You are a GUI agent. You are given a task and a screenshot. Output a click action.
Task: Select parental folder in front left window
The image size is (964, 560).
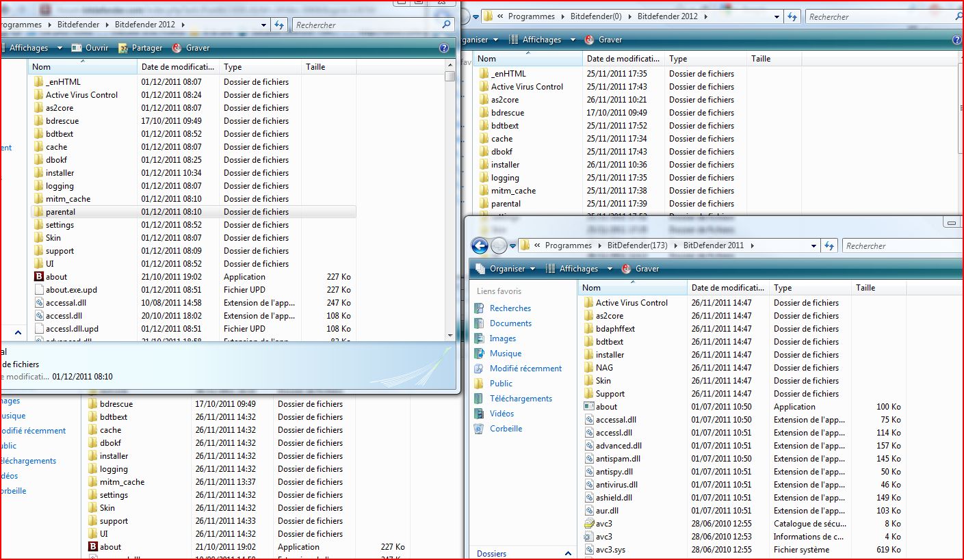[x=193, y=212]
